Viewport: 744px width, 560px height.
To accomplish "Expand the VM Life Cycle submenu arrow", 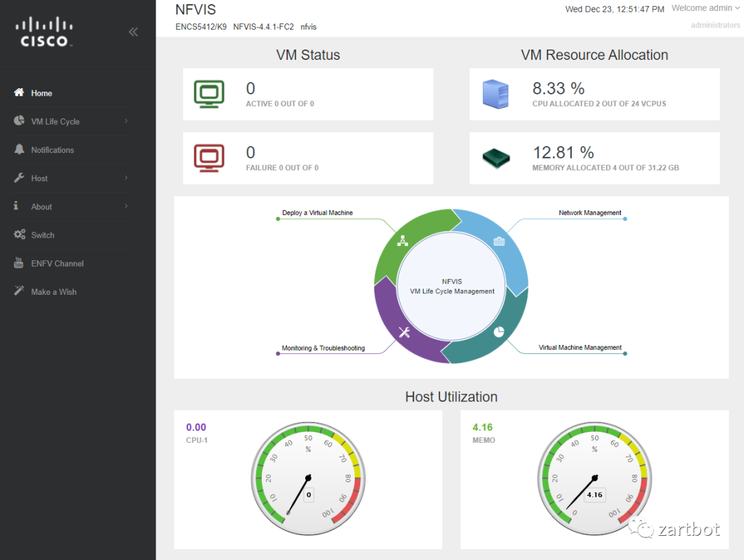I will point(126,121).
